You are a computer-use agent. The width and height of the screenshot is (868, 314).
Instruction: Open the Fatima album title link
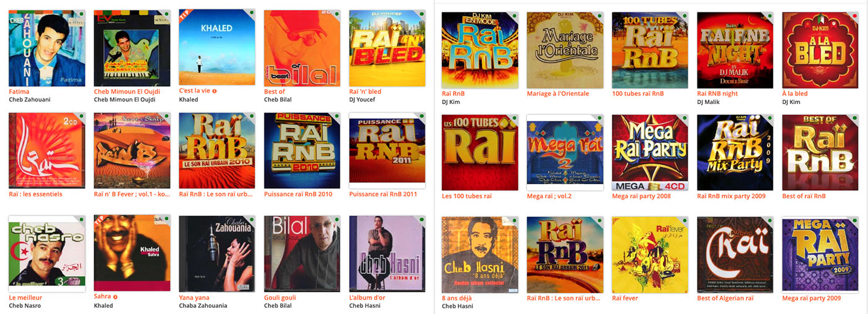(x=19, y=91)
